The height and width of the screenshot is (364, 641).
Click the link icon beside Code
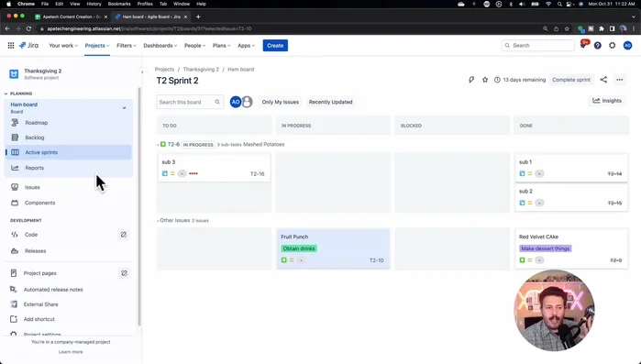(x=124, y=235)
